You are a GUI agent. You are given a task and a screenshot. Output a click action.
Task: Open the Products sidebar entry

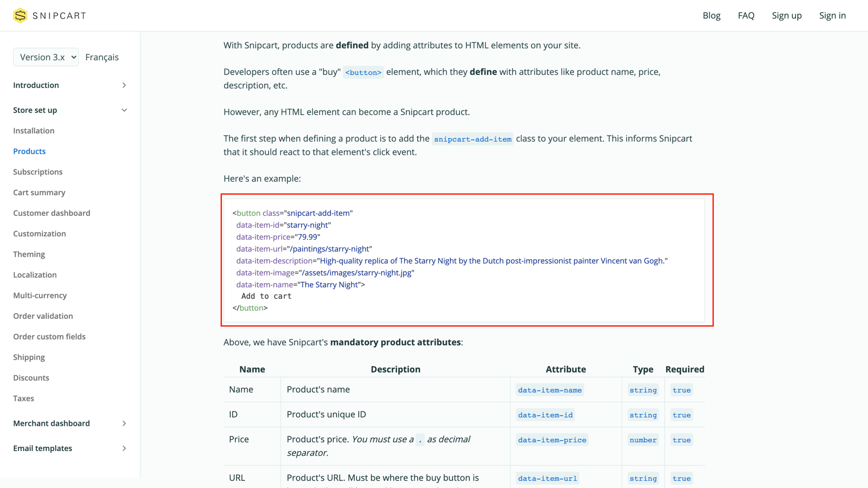point(29,151)
